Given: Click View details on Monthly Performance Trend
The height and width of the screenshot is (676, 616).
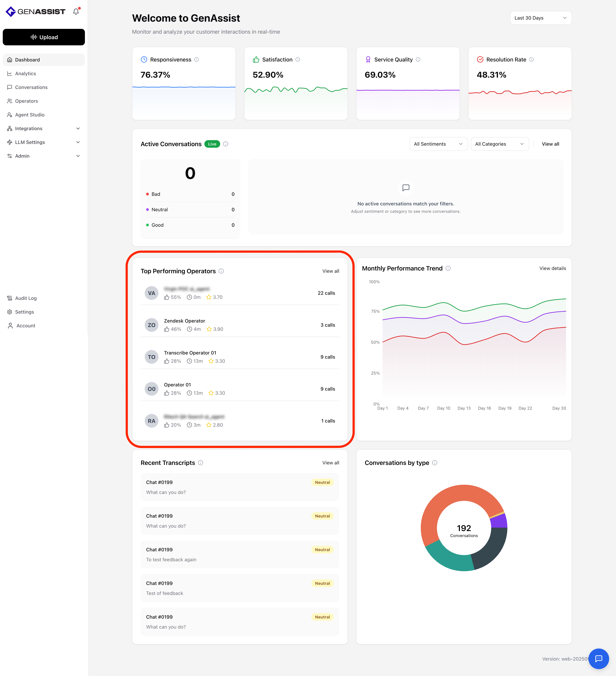Looking at the screenshot, I should pos(552,268).
